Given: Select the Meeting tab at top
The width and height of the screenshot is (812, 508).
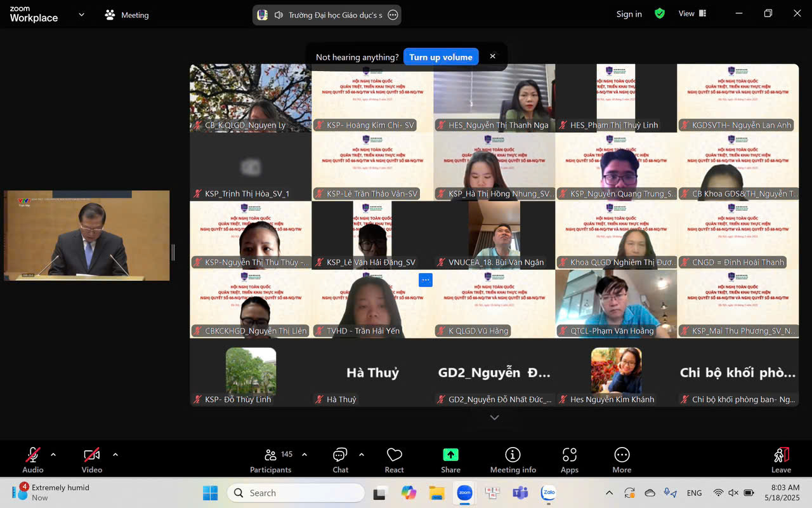Looking at the screenshot, I should (127, 15).
